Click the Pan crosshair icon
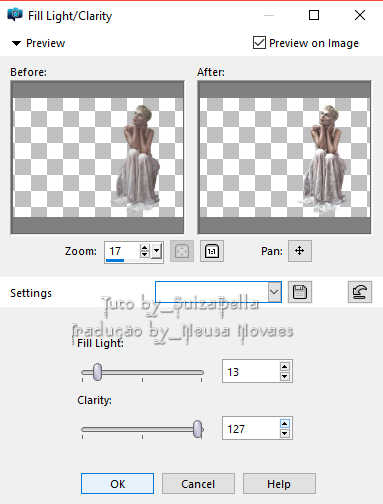 [x=300, y=251]
